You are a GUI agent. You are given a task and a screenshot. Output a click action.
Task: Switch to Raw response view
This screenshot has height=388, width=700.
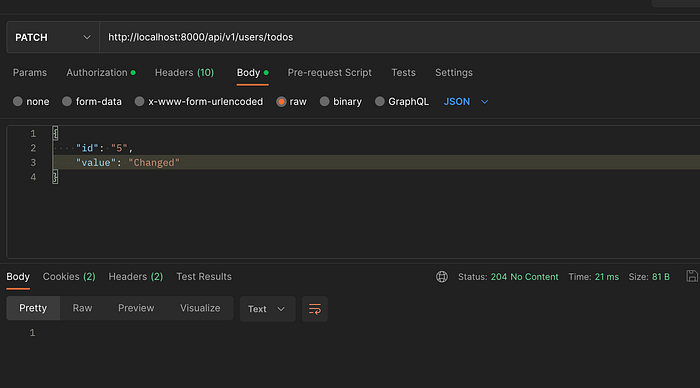pos(83,308)
